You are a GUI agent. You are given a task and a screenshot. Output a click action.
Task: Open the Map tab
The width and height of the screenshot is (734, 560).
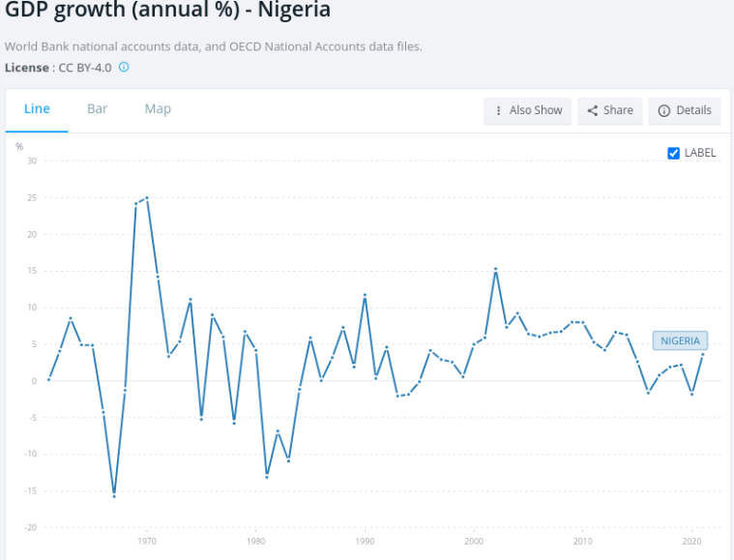(158, 109)
